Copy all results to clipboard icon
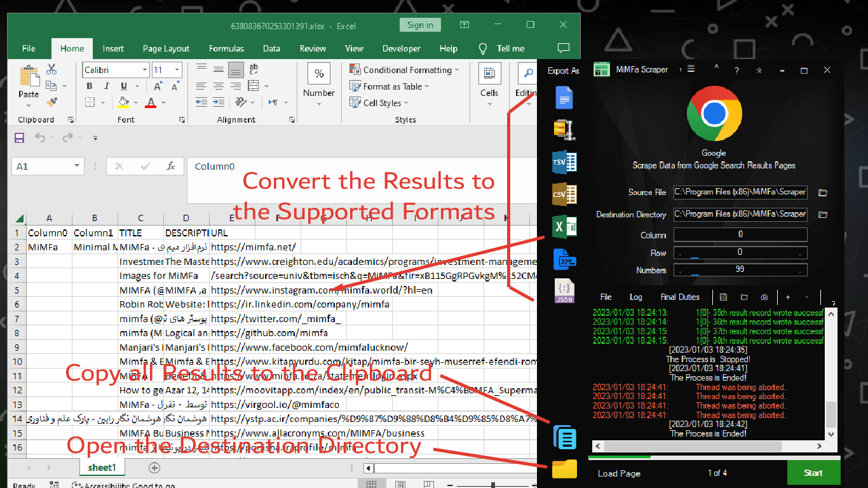This screenshot has height=488, width=868. [564, 437]
